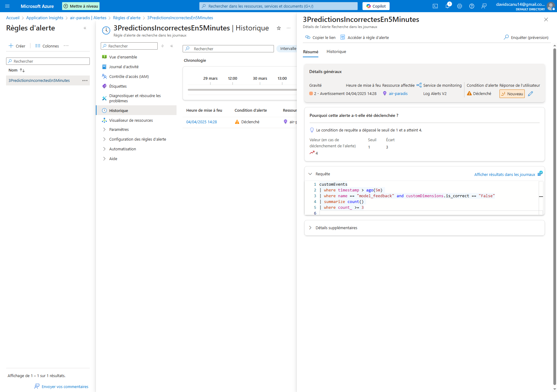
Task: Click the alert rules list search box
Action: tap(48, 61)
